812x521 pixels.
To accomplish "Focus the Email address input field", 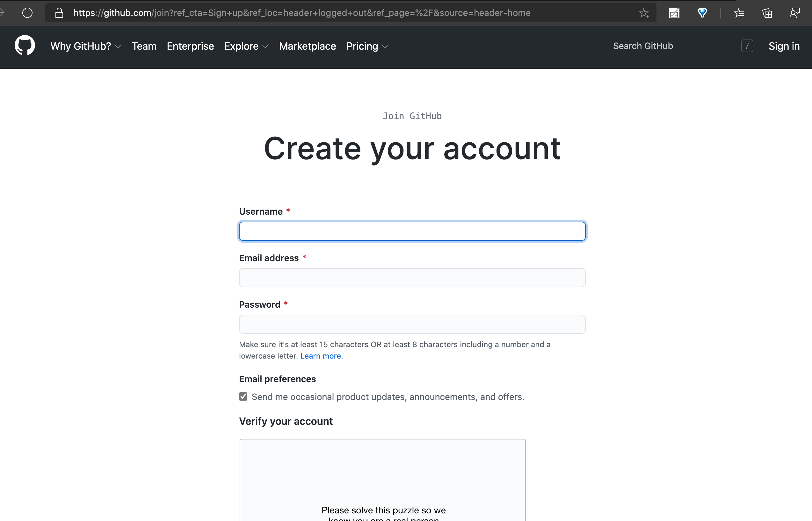I will [412, 278].
